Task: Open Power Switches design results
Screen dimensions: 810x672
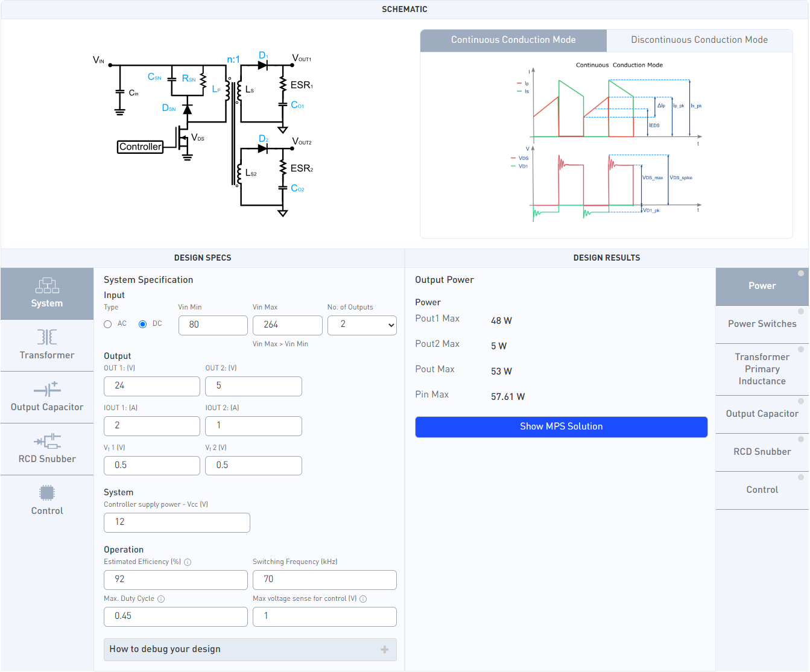Action: click(762, 325)
